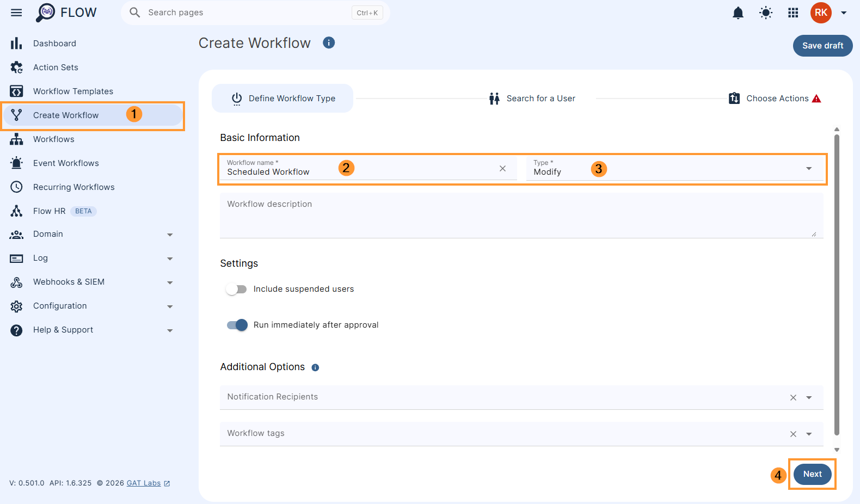Open notifications bell
The image size is (860, 504).
point(738,13)
